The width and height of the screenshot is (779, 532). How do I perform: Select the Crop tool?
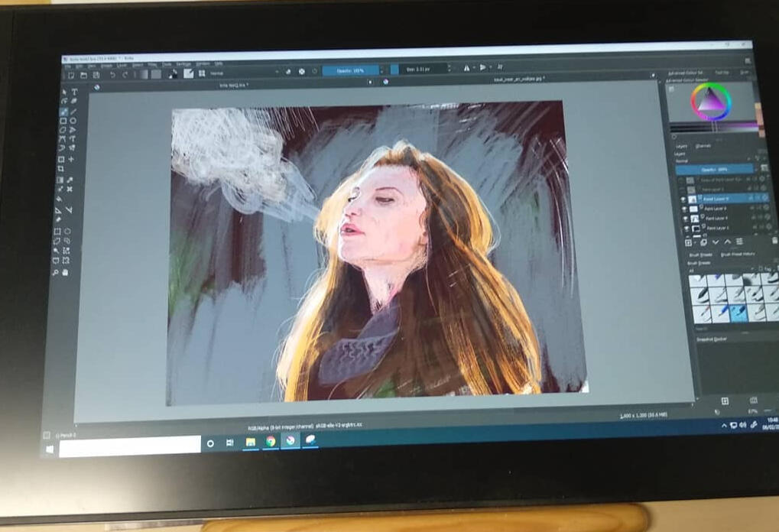click(61, 169)
